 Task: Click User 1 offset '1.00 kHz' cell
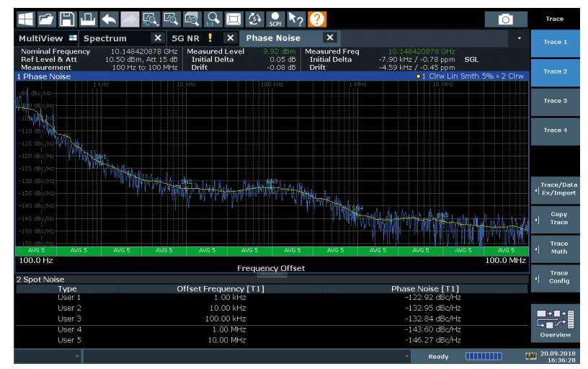click(x=229, y=298)
